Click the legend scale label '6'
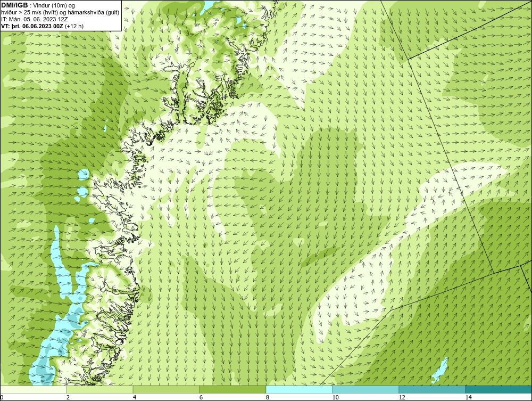The height and width of the screenshot is (401, 532). coord(201,397)
